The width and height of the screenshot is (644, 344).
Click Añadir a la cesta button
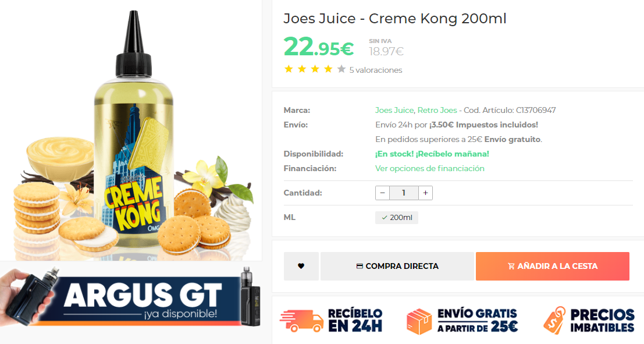coord(553,267)
